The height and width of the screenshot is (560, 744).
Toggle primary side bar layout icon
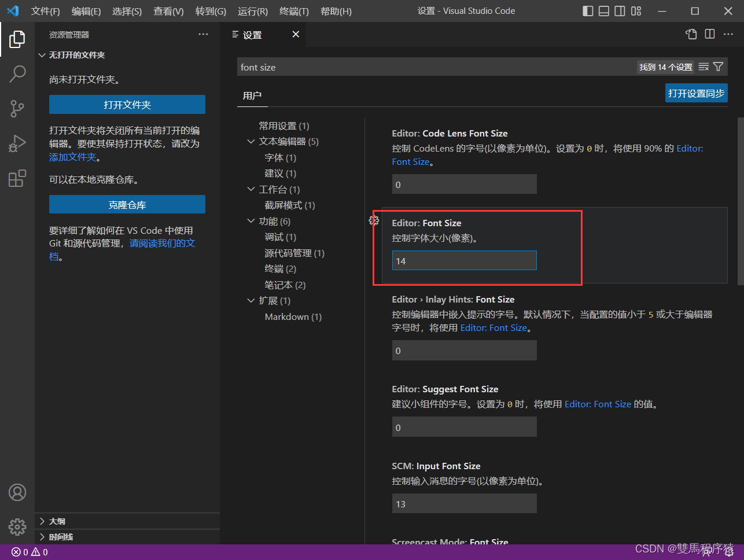pyautogui.click(x=588, y=11)
